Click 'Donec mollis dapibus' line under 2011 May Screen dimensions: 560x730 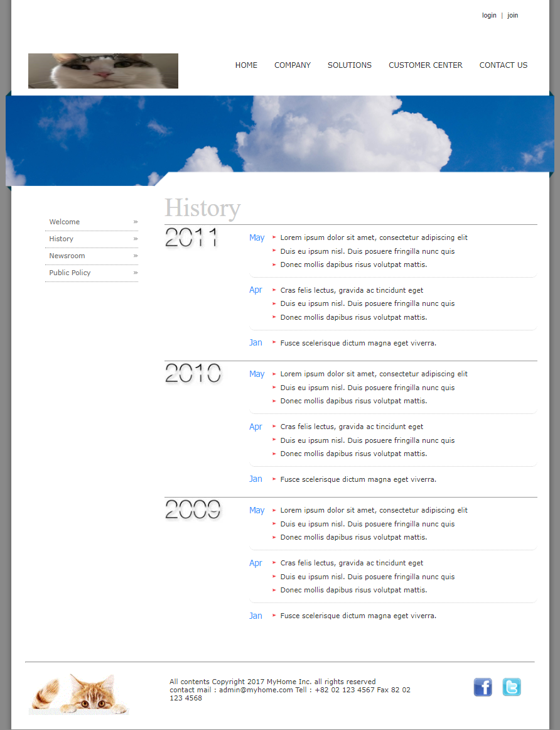[353, 265]
